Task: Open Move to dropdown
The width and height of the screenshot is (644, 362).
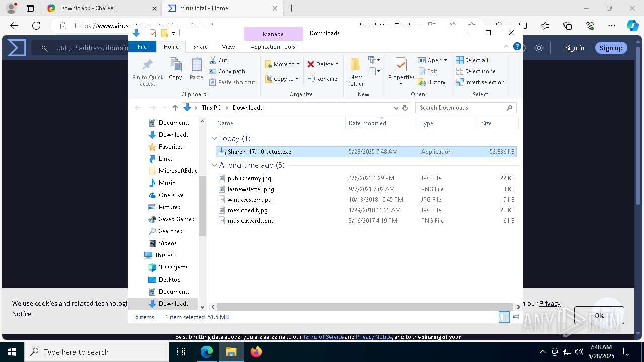Action: pos(283,64)
